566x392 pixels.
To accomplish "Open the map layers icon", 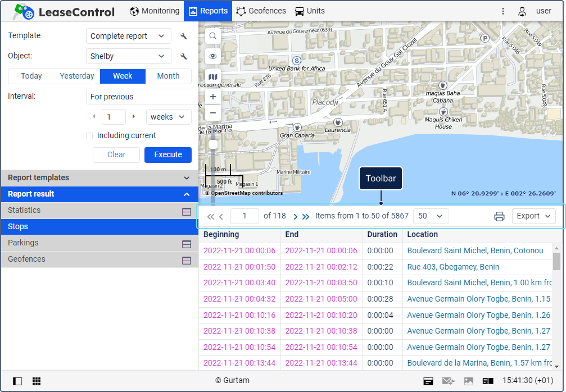I will click(x=213, y=76).
